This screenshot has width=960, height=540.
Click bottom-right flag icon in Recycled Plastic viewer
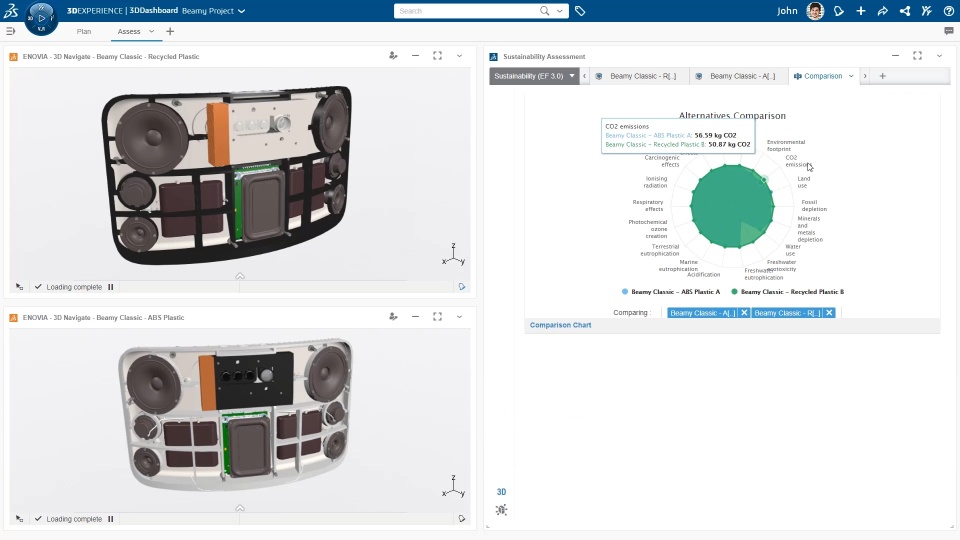(462, 287)
